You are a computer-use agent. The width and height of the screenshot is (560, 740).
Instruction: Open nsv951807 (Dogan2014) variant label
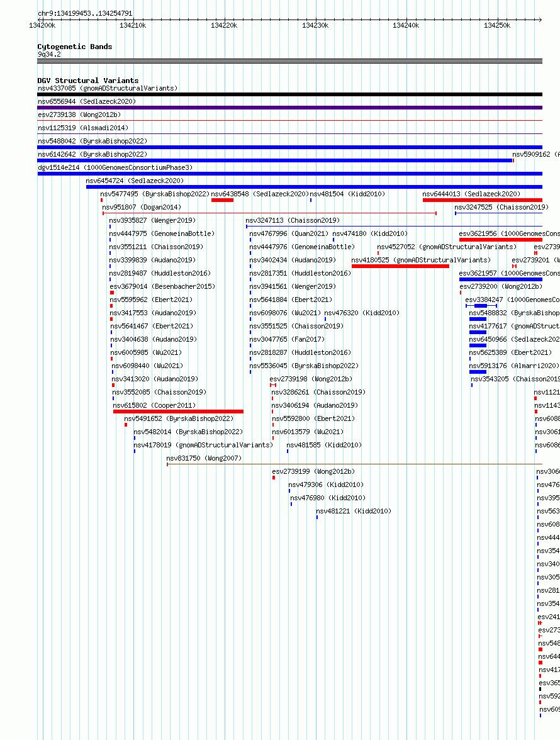pos(142,207)
